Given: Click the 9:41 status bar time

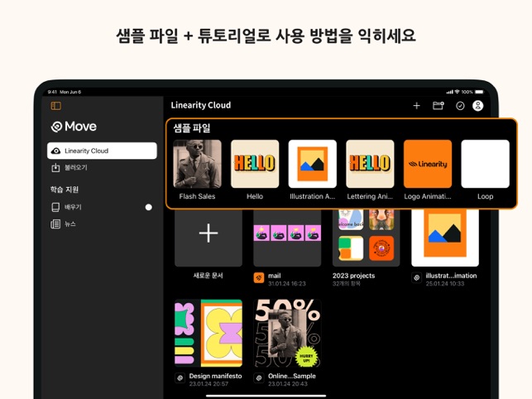Looking at the screenshot, I should click(52, 92).
